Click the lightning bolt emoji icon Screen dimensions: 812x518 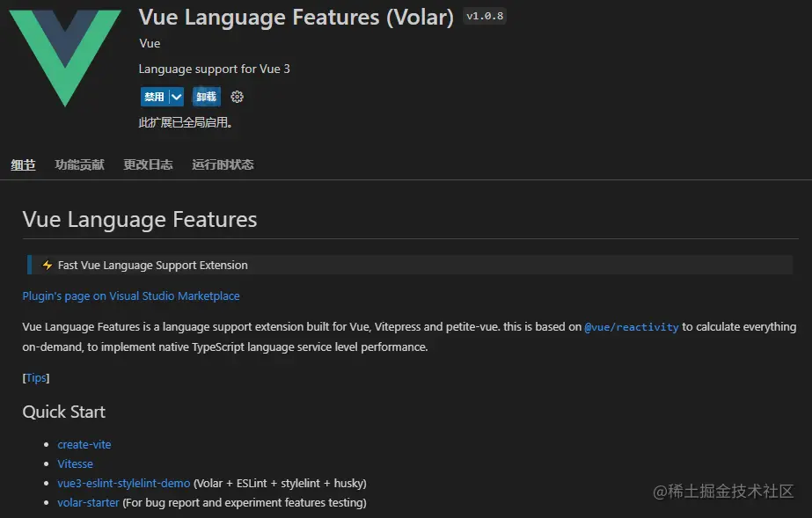(48, 266)
